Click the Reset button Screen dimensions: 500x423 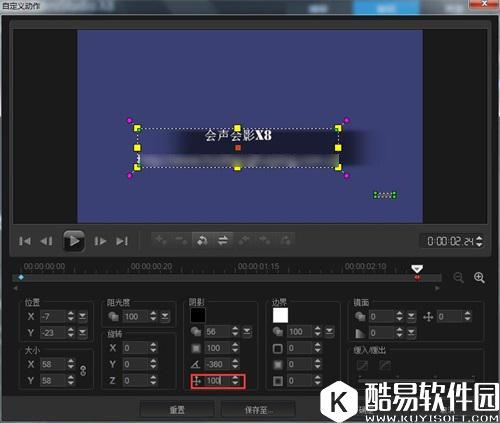(x=177, y=410)
